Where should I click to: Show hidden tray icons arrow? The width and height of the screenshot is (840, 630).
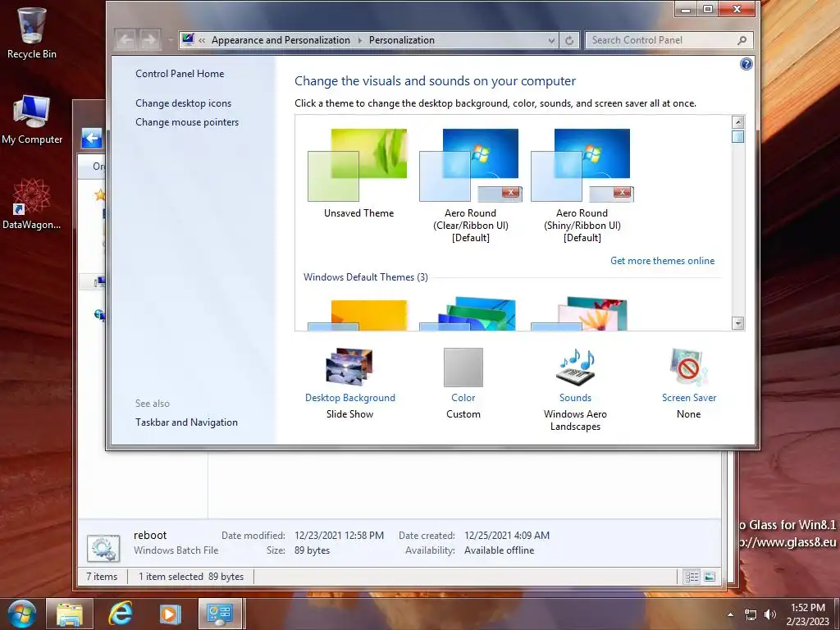pyautogui.click(x=730, y=614)
